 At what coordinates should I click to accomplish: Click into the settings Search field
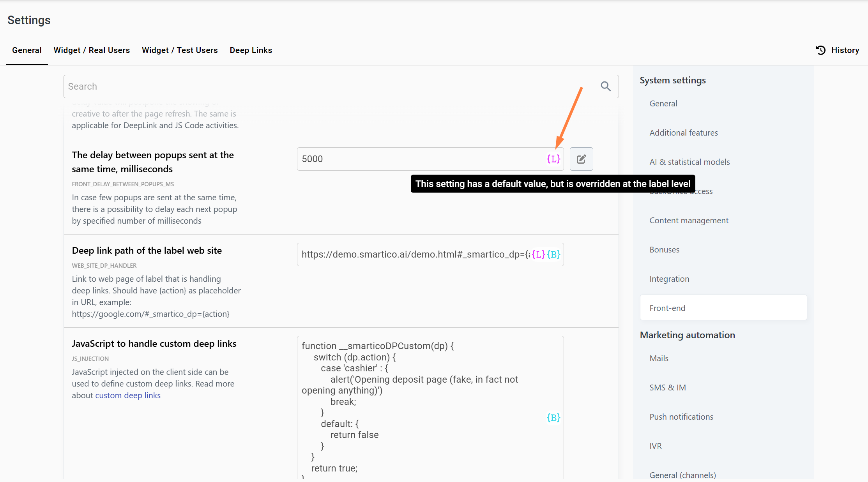point(331,87)
